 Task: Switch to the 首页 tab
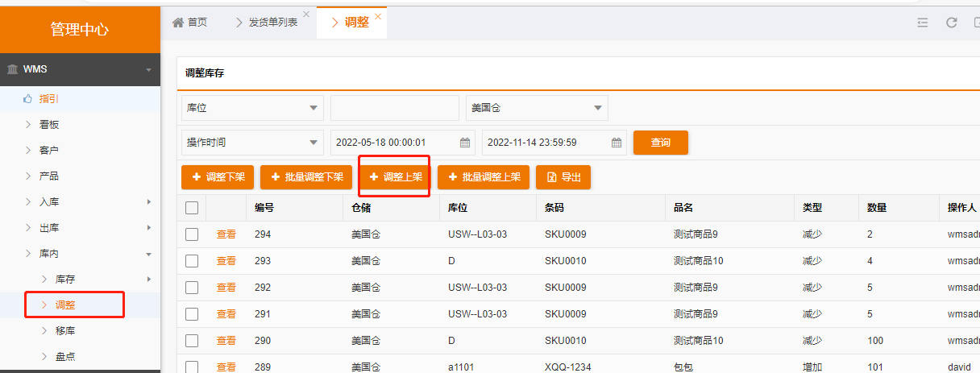click(190, 23)
